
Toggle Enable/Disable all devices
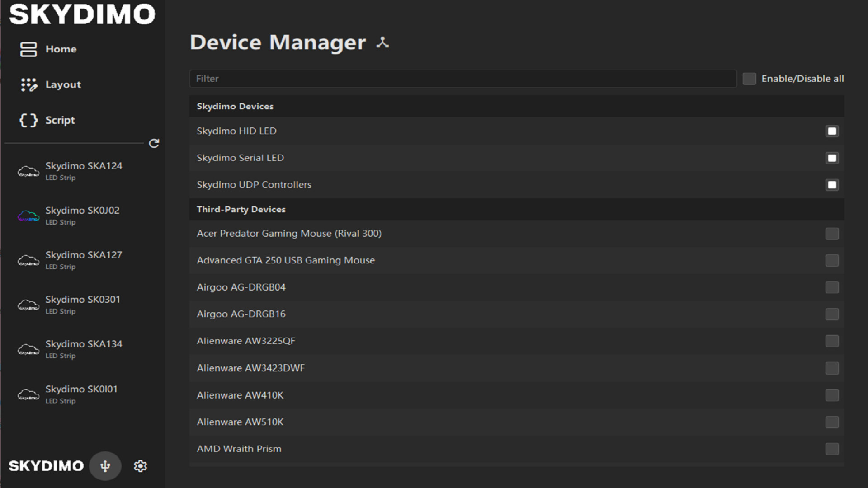click(749, 78)
